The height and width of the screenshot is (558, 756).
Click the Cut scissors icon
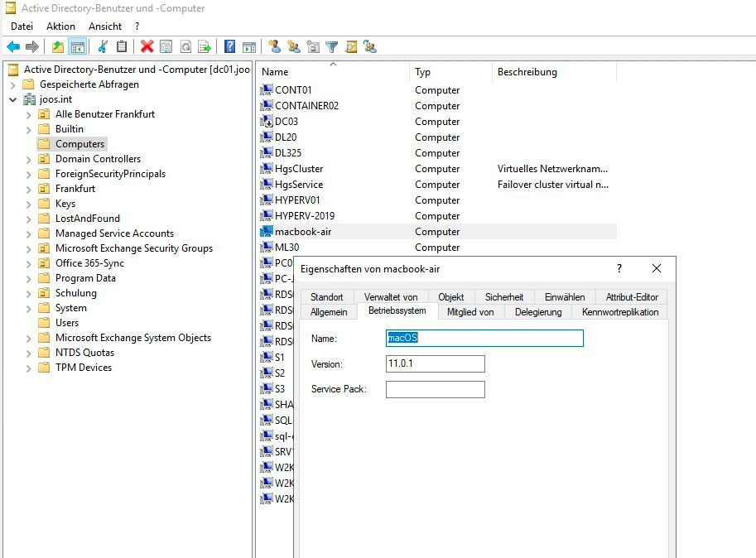click(x=102, y=46)
